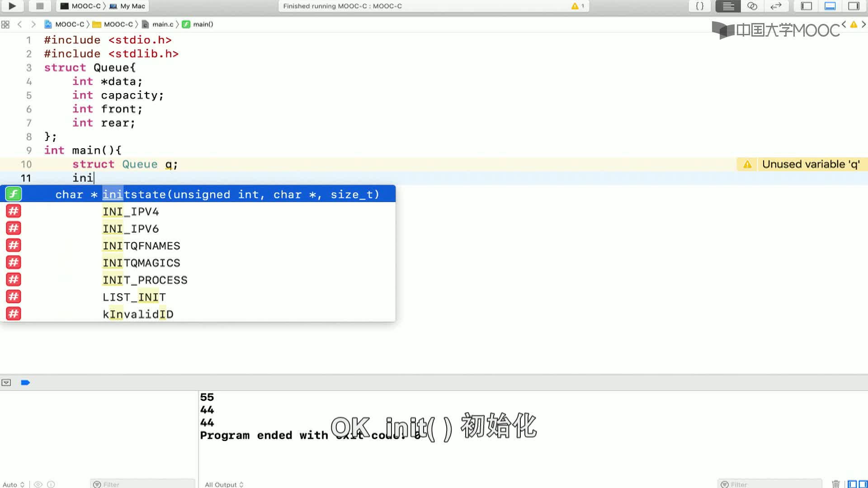Click the macro icon beside INI_IPV4
The height and width of the screenshot is (488, 868).
[14, 211]
